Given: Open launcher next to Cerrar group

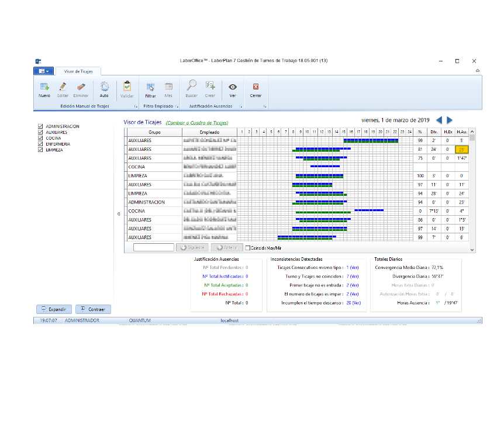Looking at the screenshot, I should (265, 106).
